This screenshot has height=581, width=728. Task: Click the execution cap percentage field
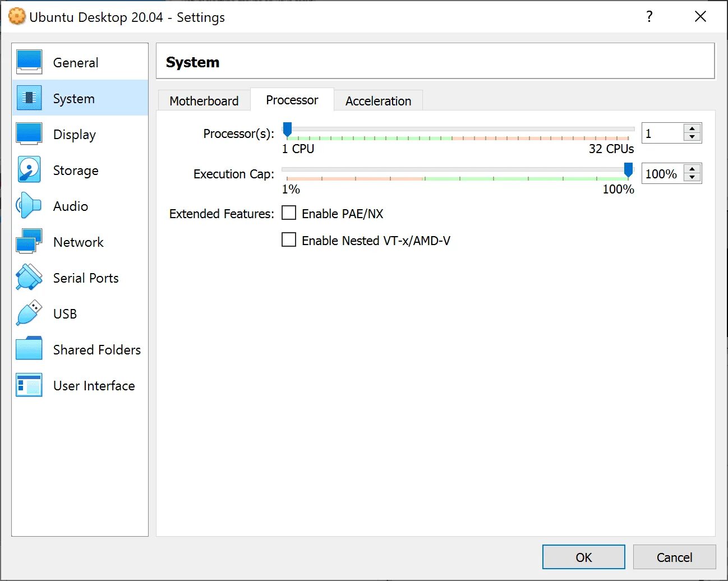(663, 174)
